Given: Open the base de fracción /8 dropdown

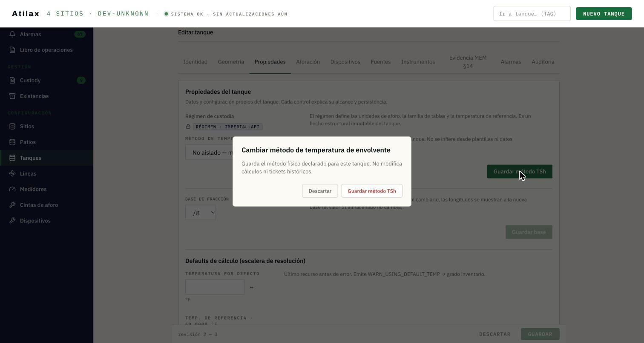Looking at the screenshot, I should [201, 213].
